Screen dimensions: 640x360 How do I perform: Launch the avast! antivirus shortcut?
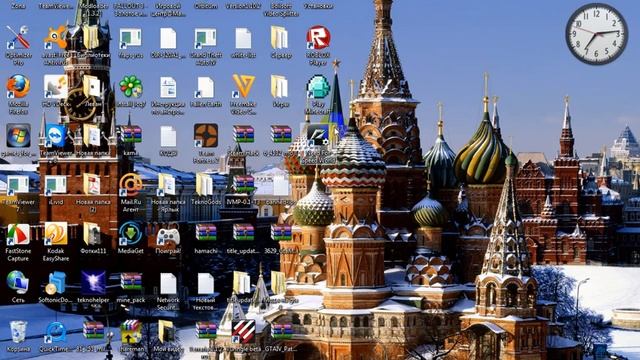click(x=56, y=38)
